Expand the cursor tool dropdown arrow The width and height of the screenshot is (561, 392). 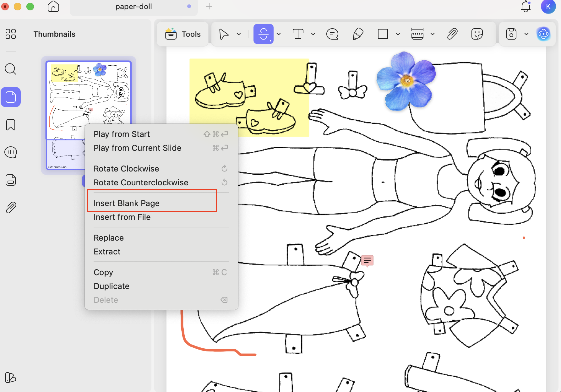click(x=239, y=34)
